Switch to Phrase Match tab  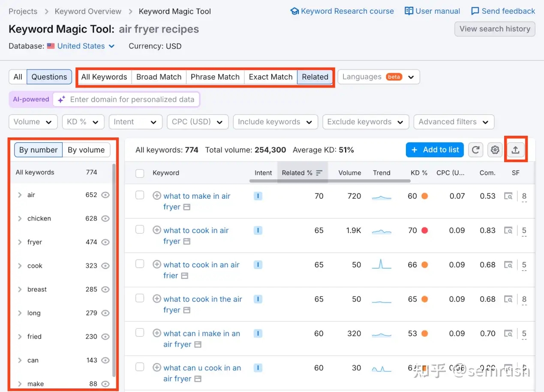(215, 77)
